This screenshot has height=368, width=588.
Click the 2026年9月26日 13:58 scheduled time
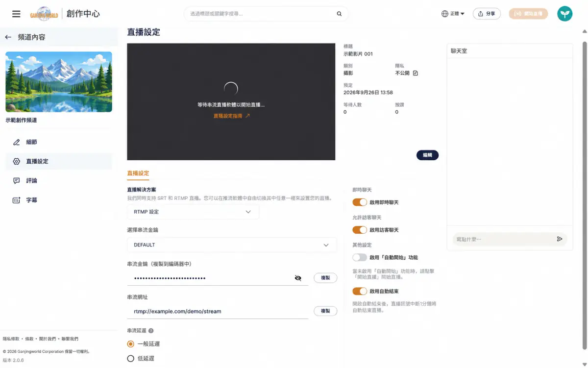click(x=368, y=92)
